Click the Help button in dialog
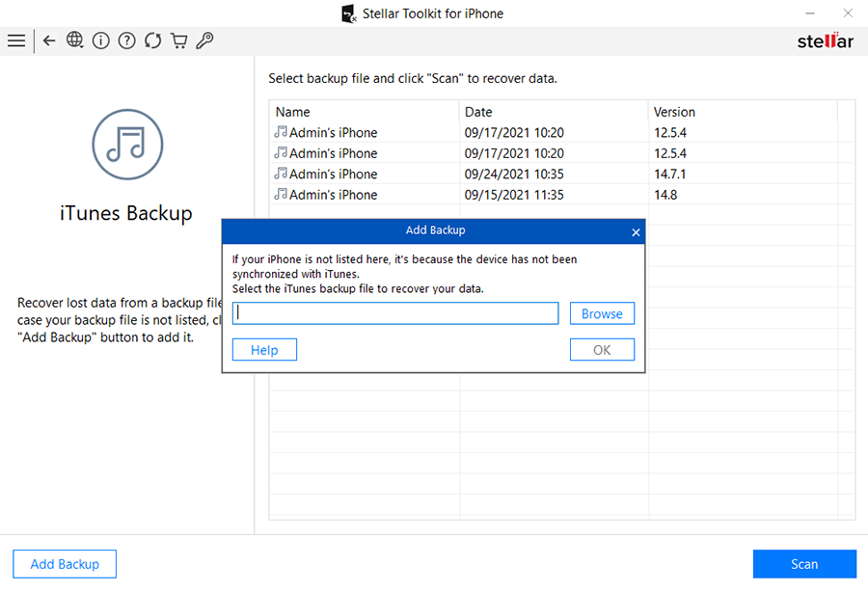868x592 pixels. (264, 350)
